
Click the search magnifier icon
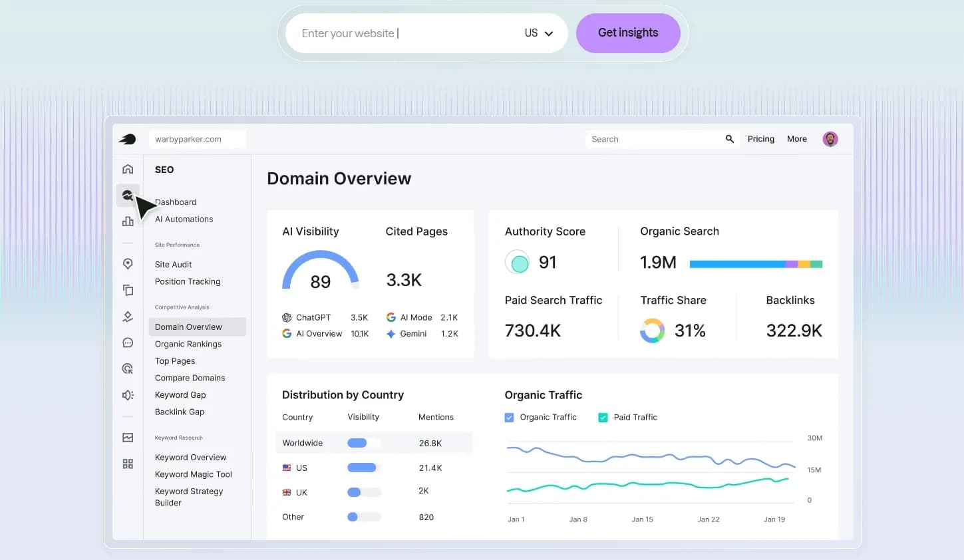[730, 139]
